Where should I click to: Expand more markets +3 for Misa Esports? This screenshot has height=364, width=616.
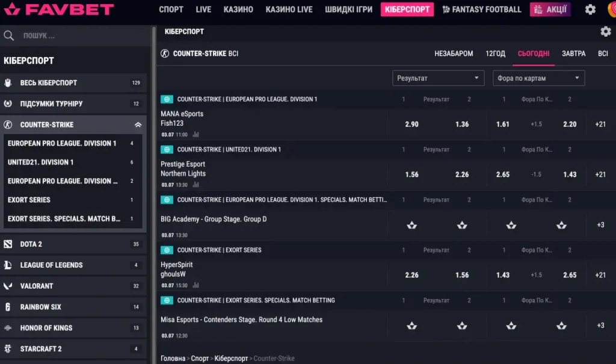pyautogui.click(x=600, y=325)
